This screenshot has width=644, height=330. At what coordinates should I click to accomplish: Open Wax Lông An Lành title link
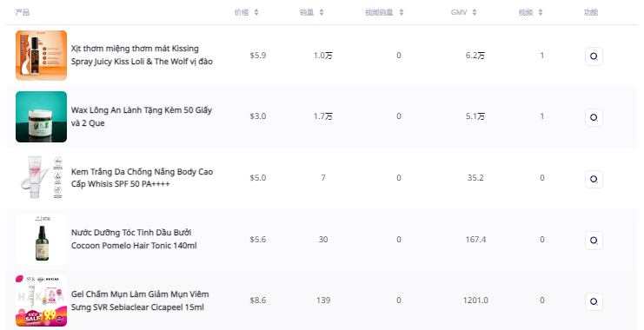point(142,116)
